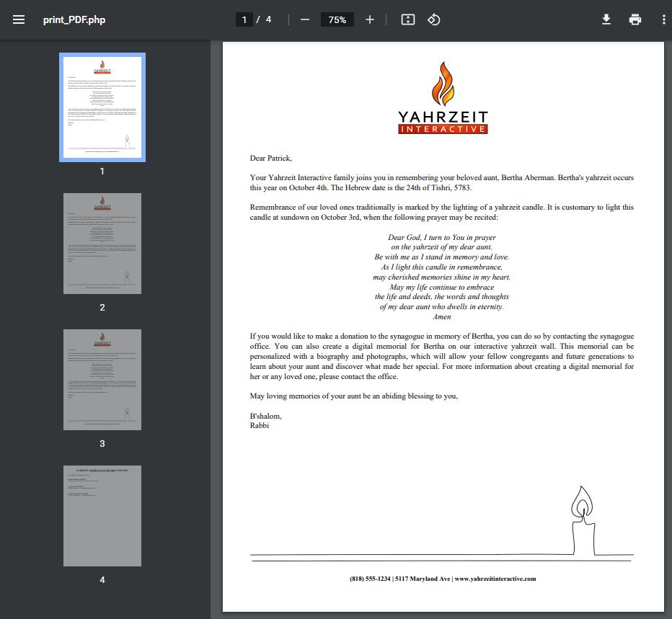Click the fit to page icon
Screen dimensions: 672x619
(x=408, y=19)
